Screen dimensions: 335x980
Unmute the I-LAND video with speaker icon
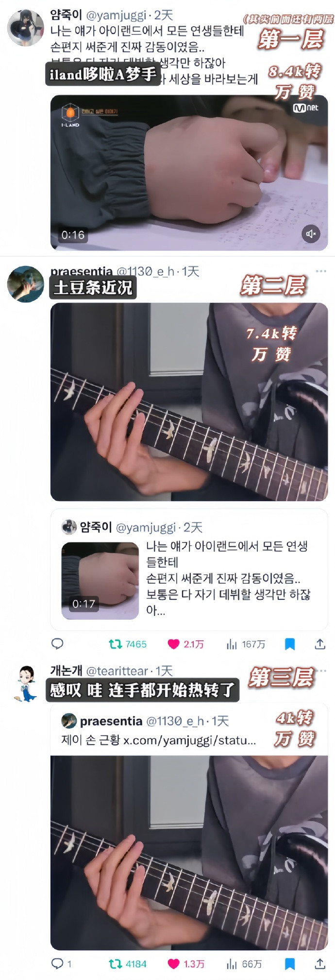pyautogui.click(x=311, y=234)
